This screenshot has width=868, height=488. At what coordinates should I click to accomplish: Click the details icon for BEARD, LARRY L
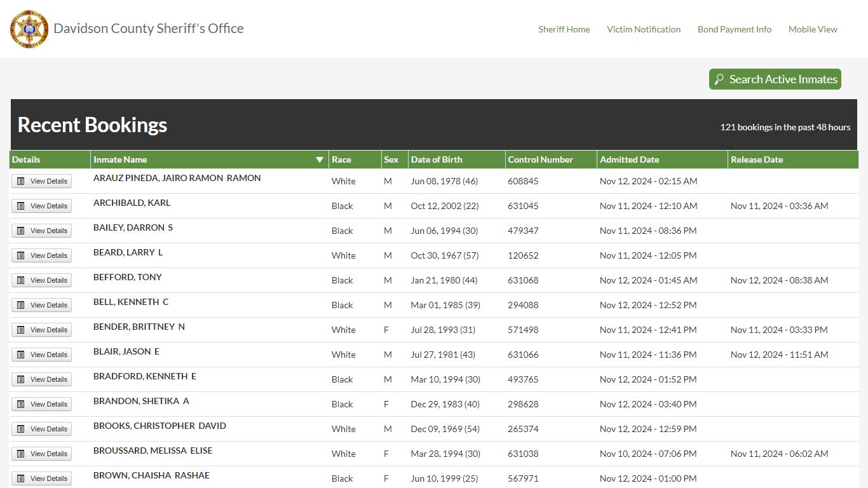click(x=21, y=255)
